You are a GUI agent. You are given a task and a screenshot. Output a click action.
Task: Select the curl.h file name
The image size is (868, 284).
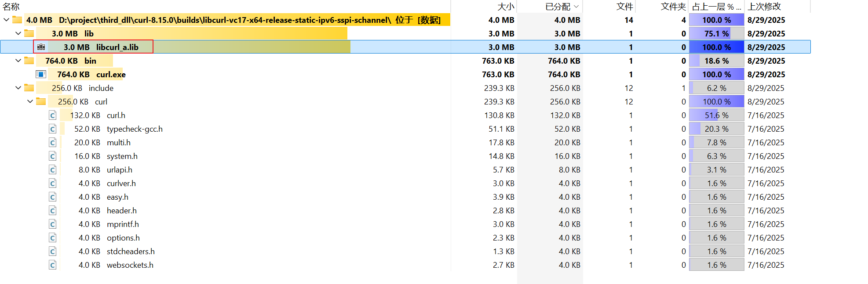pos(116,115)
